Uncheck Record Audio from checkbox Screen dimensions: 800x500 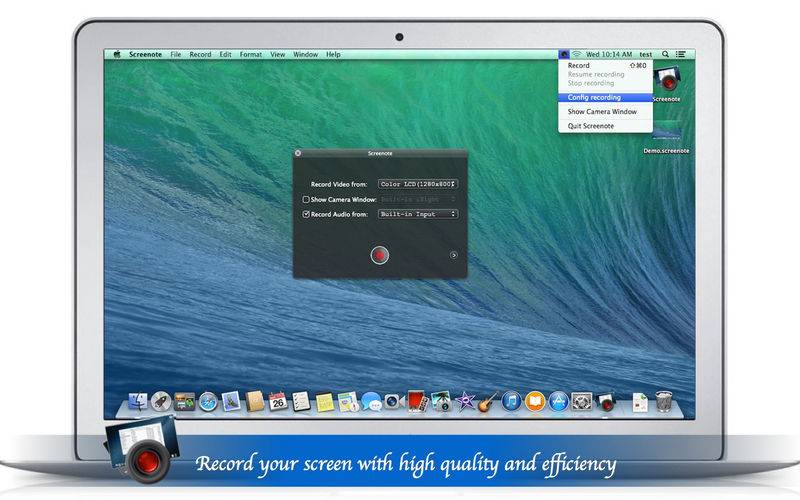[306, 214]
